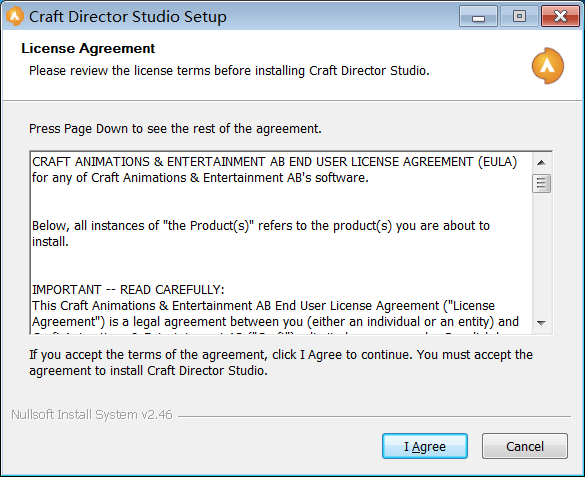Click the Craft installer icon in title bar

(x=15, y=16)
